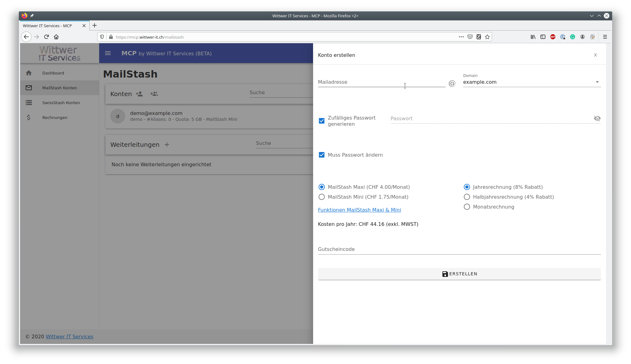This screenshot has width=631, height=364.
Task: Open Firefox application menu
Action: click(x=605, y=37)
